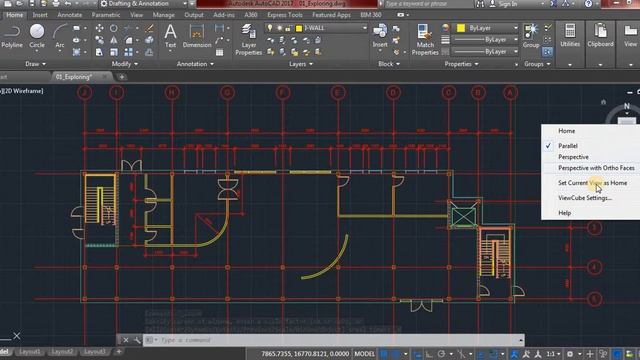This screenshot has height=360, width=640.
Task: Click the Move tool in Modify panel
Action: coord(99,28)
